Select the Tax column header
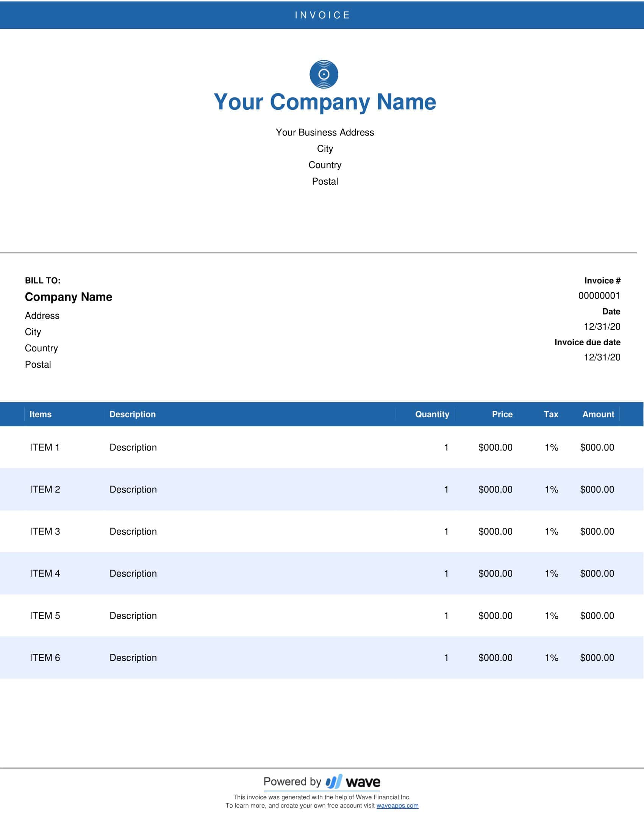644x833 pixels. (x=550, y=414)
